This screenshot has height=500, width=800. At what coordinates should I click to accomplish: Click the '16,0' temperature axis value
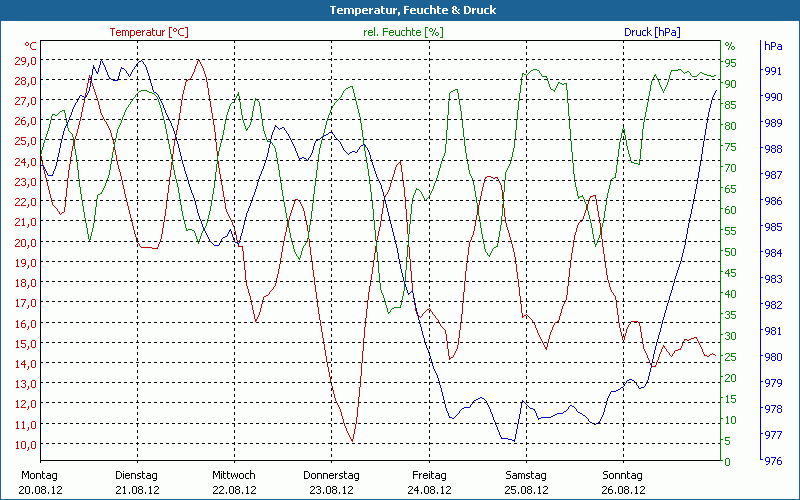pyautogui.click(x=25, y=323)
